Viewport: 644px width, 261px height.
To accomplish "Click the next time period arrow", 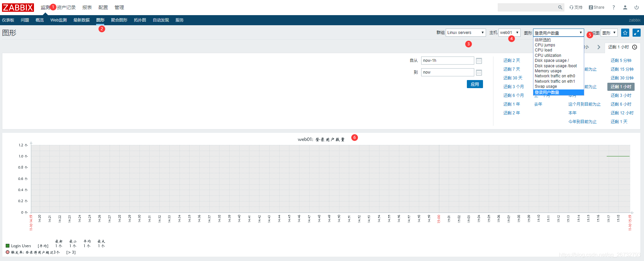I will click(599, 47).
